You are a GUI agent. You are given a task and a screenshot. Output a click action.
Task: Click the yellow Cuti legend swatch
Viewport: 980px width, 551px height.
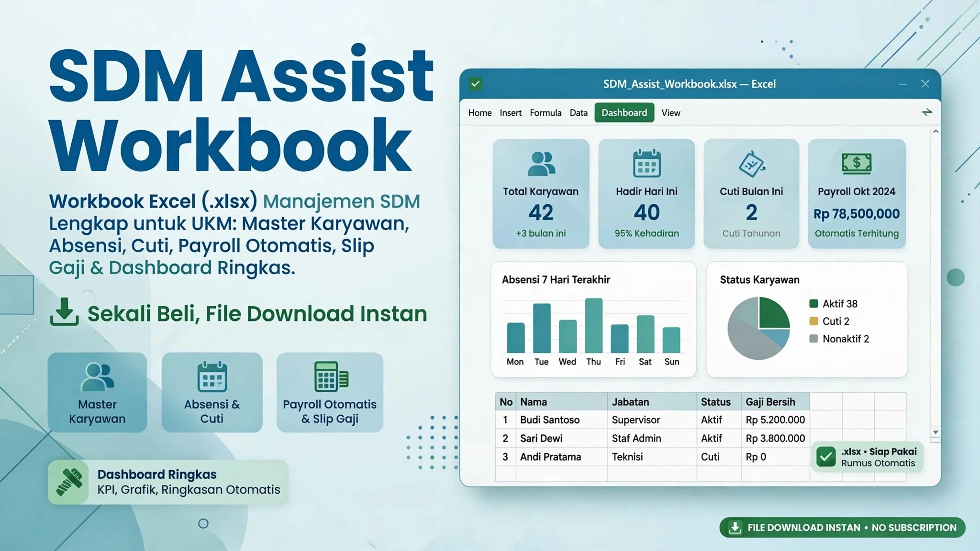pos(813,321)
